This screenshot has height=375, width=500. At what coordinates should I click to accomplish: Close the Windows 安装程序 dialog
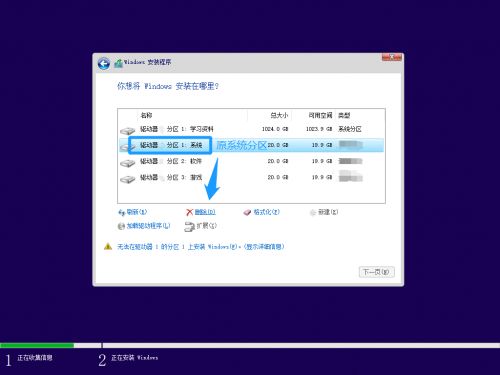point(392,57)
